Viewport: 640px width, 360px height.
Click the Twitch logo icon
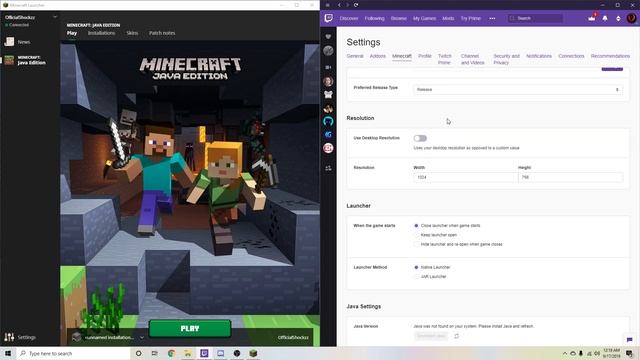[329, 18]
